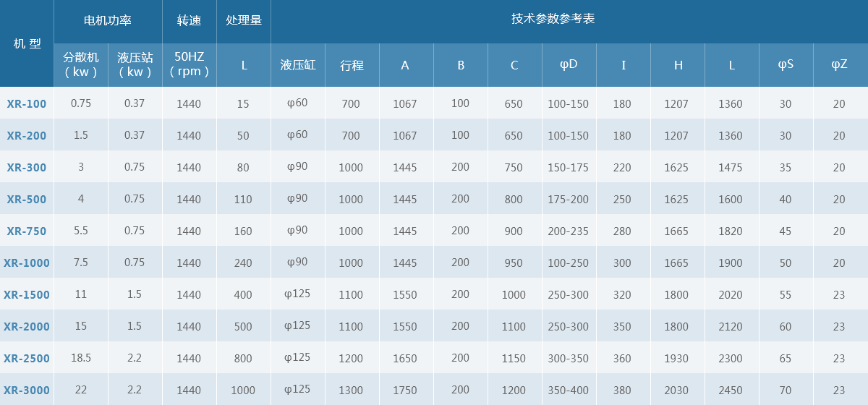
Task: Click the 行程 sub-header cell
Action: point(352,65)
